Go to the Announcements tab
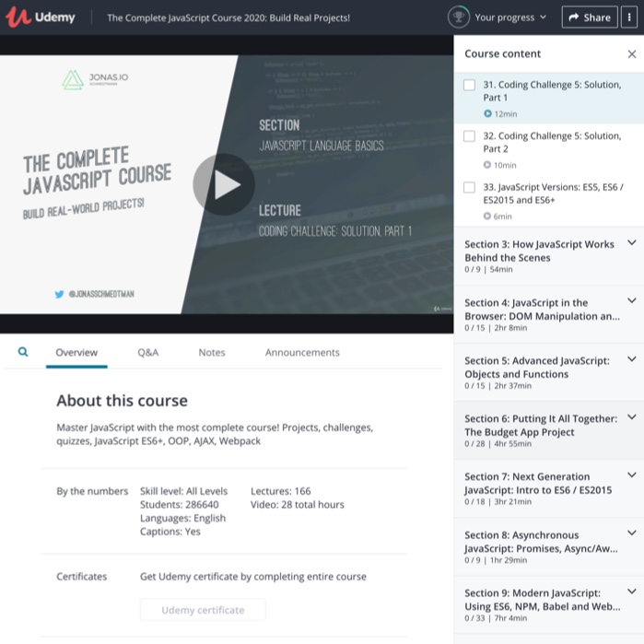The image size is (644, 644). [302, 352]
